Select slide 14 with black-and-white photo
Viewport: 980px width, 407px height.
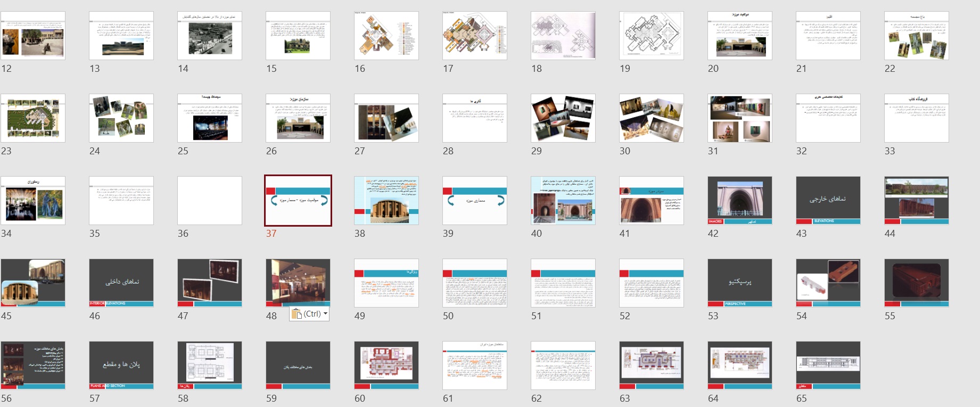[210, 36]
